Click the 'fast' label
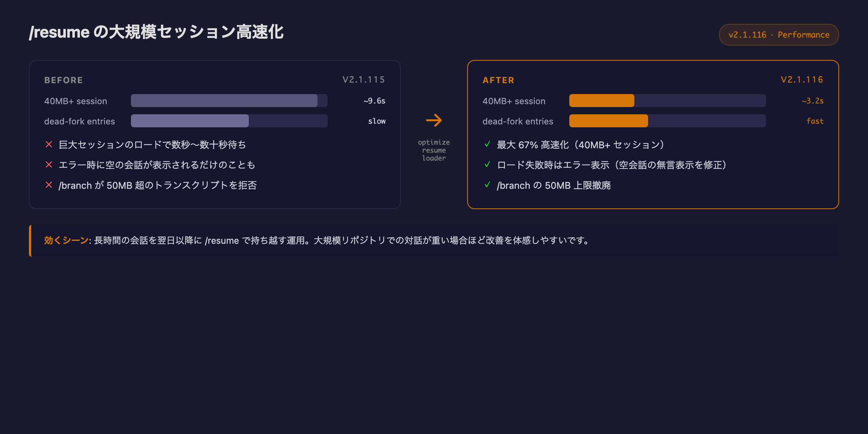Screen dimensions: 868x434 point(815,121)
